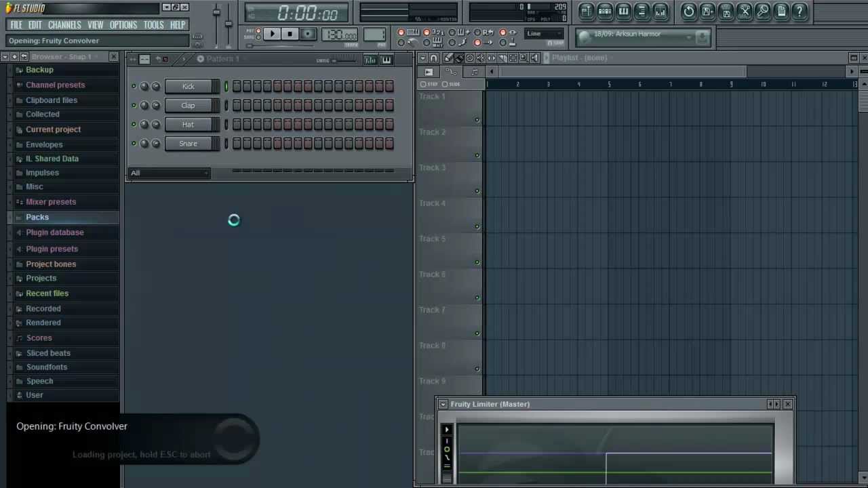Image resolution: width=868 pixels, height=488 pixels.
Task: Click Stop in the transport panel
Action: [x=290, y=34]
